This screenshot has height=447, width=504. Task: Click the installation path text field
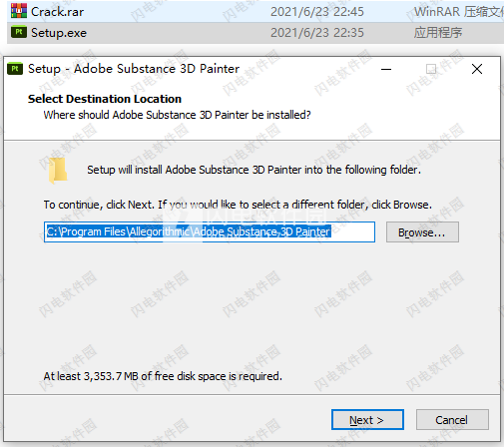click(210, 231)
